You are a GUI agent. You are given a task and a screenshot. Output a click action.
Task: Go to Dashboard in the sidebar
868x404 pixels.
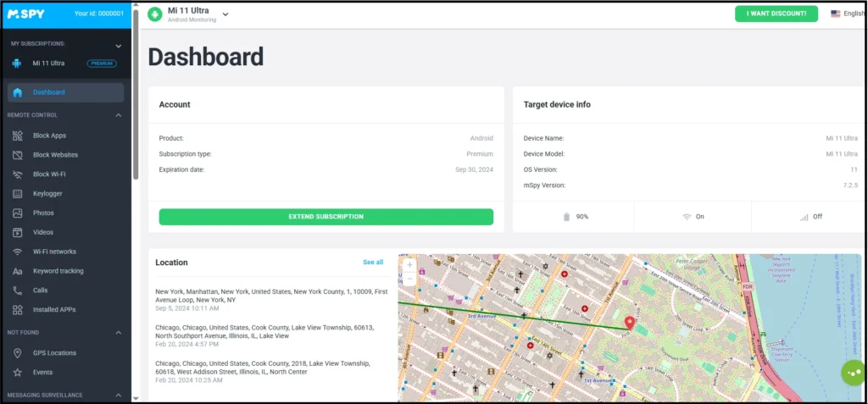point(48,92)
